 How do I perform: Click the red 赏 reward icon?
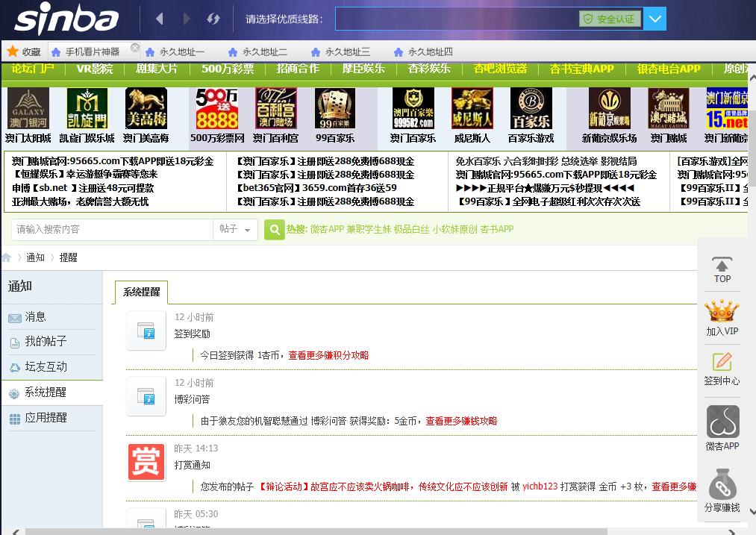(x=146, y=462)
